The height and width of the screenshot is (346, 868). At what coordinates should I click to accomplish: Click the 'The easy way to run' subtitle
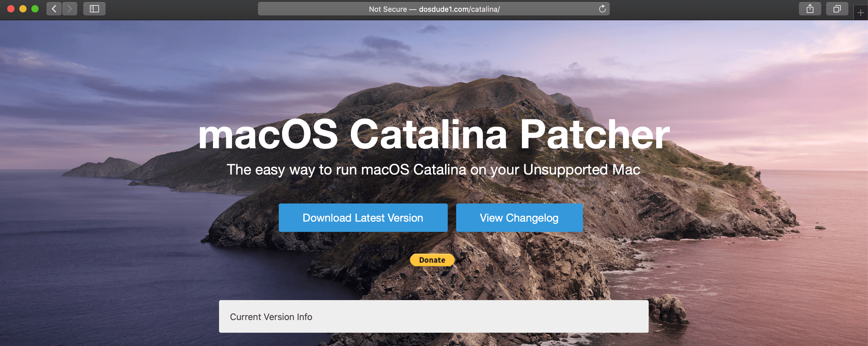(434, 170)
